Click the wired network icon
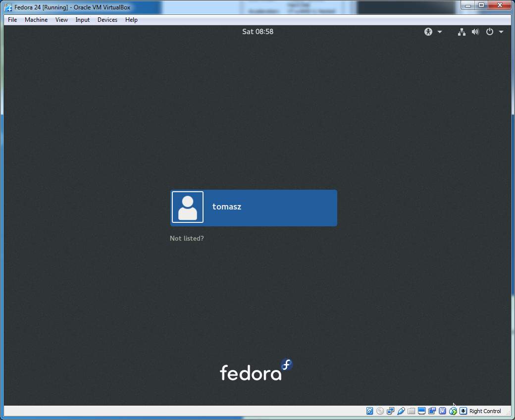515x420 pixels. tap(462, 32)
